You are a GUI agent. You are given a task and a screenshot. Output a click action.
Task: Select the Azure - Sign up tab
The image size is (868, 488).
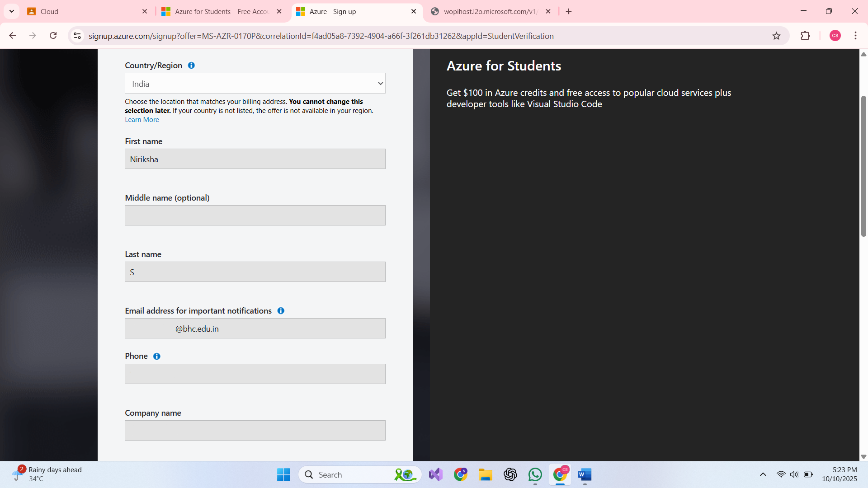click(356, 11)
